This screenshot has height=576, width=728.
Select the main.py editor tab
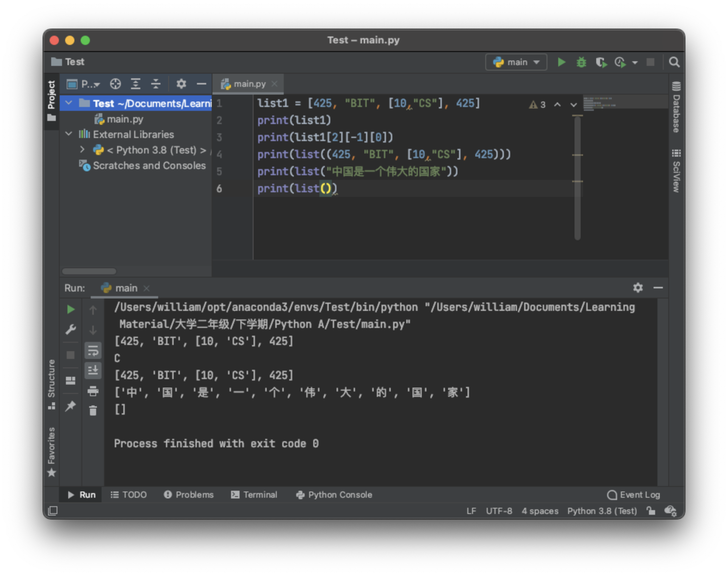pyautogui.click(x=248, y=84)
